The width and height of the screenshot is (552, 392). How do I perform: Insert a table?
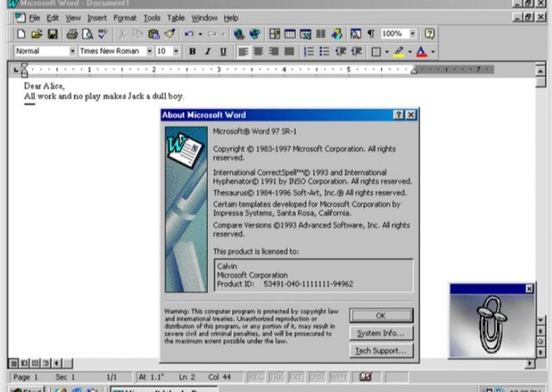(290, 34)
